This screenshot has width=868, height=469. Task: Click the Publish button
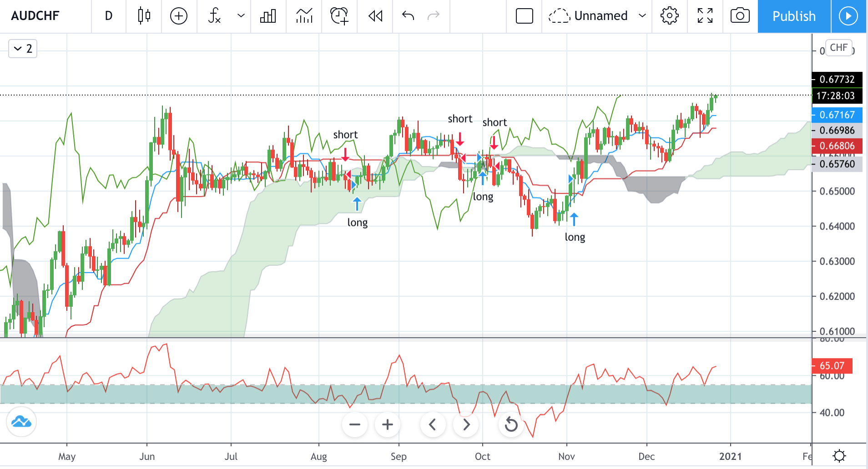[794, 16]
